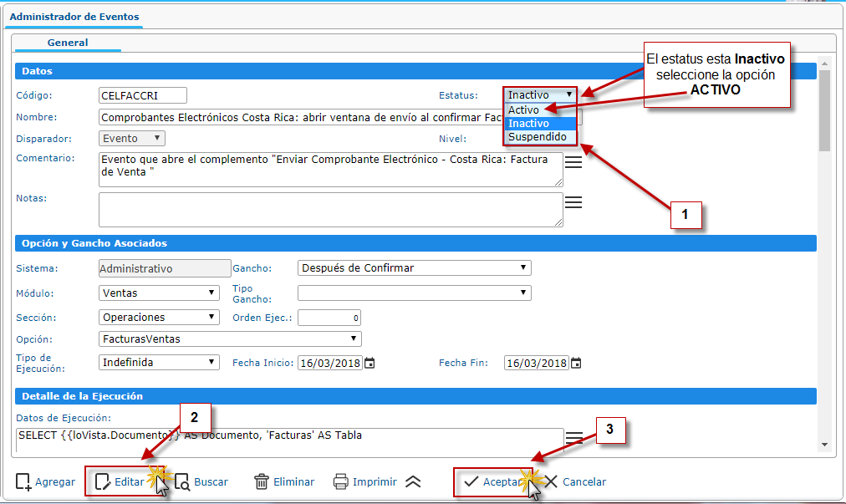The height and width of the screenshot is (504, 846).
Task: Switch to the General tab
Action: [x=68, y=43]
